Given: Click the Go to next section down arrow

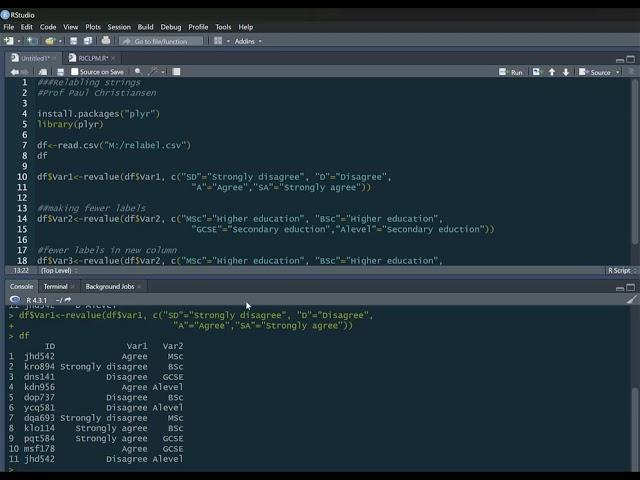Looking at the screenshot, I should pos(566,72).
